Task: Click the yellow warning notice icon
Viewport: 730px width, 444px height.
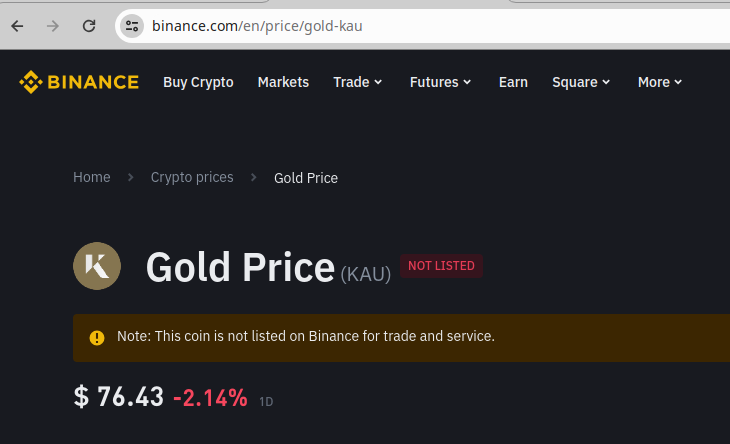Action: pos(97,338)
